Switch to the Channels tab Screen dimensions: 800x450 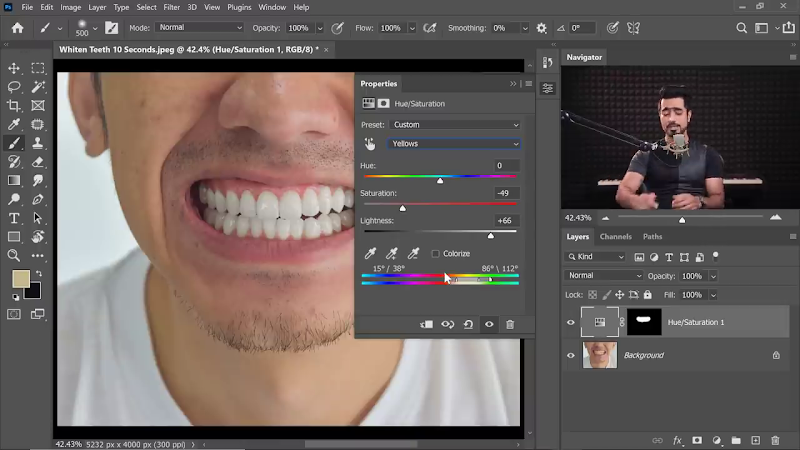click(x=615, y=237)
